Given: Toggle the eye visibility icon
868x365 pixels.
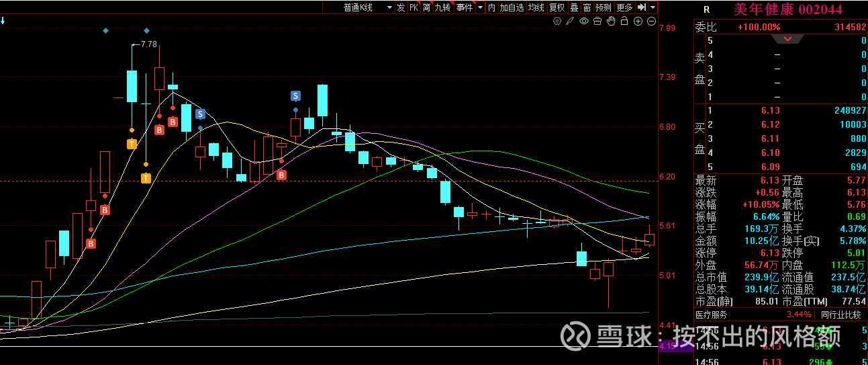Looking at the screenshot, I should tap(584, 22).
